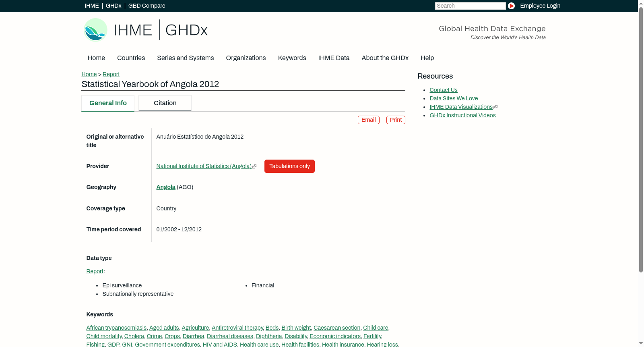The height and width of the screenshot is (347, 644).
Task: Open the Keywords menu
Action: [292, 58]
